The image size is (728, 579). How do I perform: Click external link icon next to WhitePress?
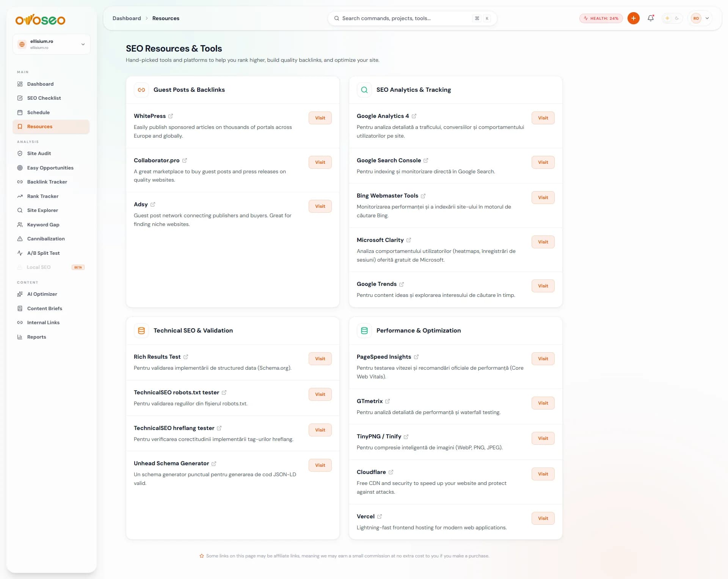[171, 116]
